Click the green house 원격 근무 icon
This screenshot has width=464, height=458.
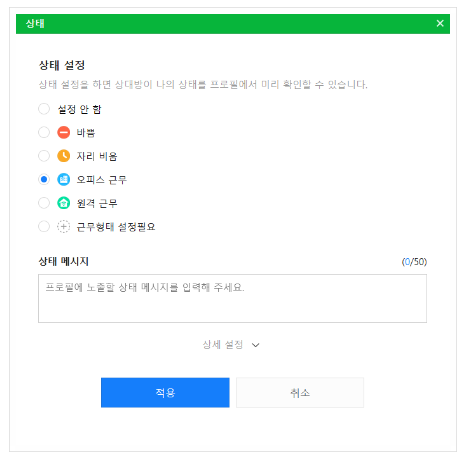click(63, 203)
